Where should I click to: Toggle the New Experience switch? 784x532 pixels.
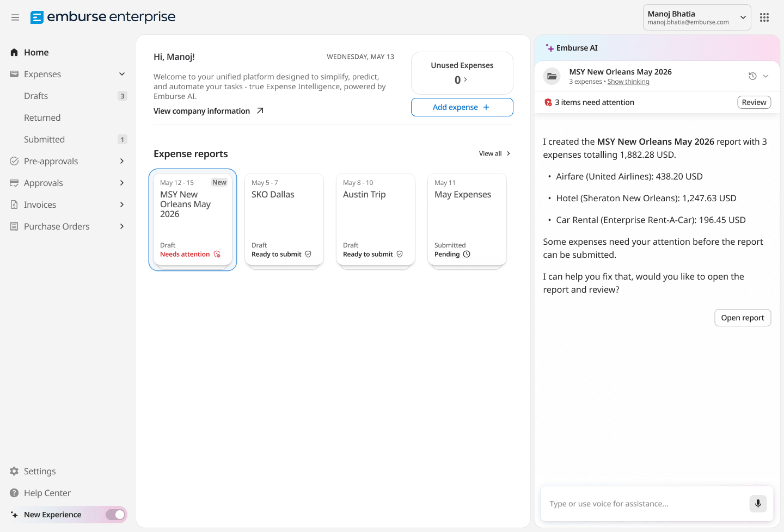pos(115,515)
